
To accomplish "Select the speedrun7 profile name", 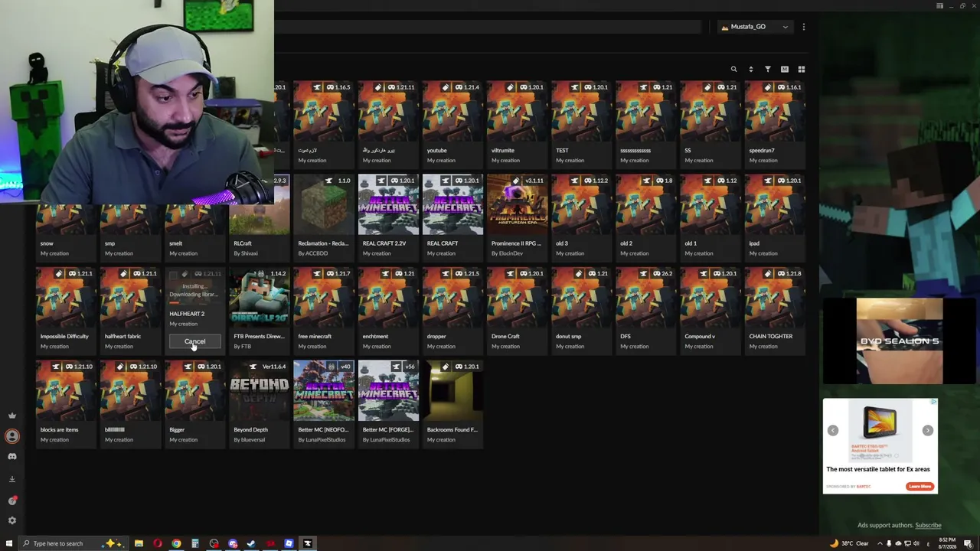I will pos(763,151).
